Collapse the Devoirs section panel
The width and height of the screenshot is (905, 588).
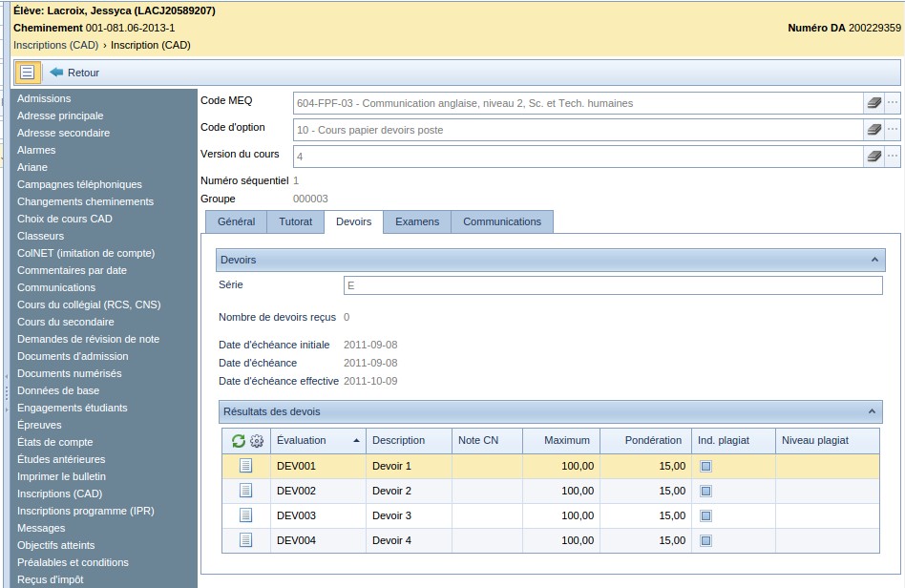click(873, 260)
